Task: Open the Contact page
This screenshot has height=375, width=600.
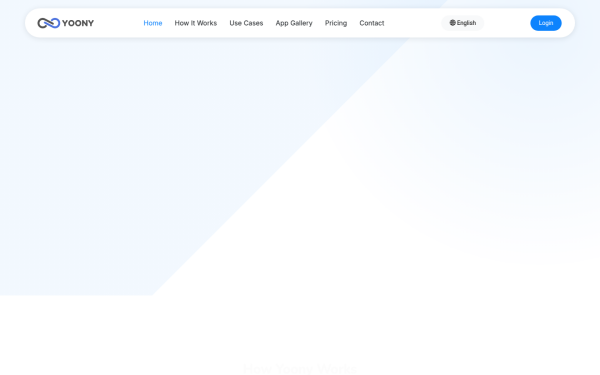Action: 372,23
